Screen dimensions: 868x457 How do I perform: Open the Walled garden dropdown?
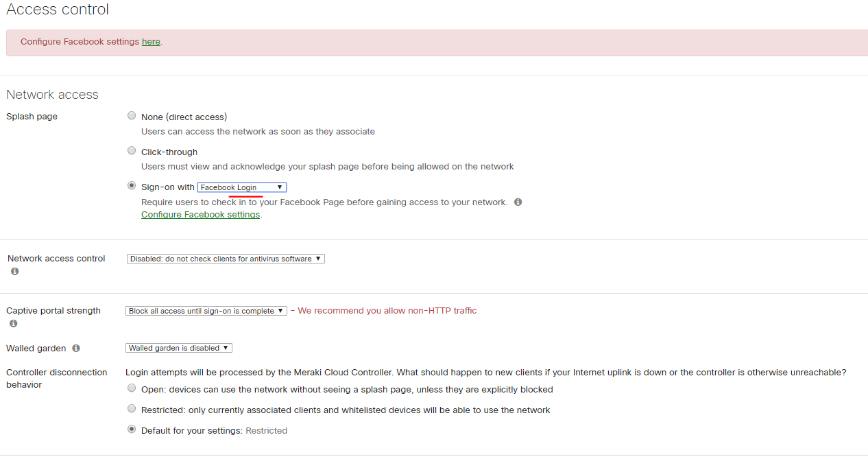pos(179,348)
